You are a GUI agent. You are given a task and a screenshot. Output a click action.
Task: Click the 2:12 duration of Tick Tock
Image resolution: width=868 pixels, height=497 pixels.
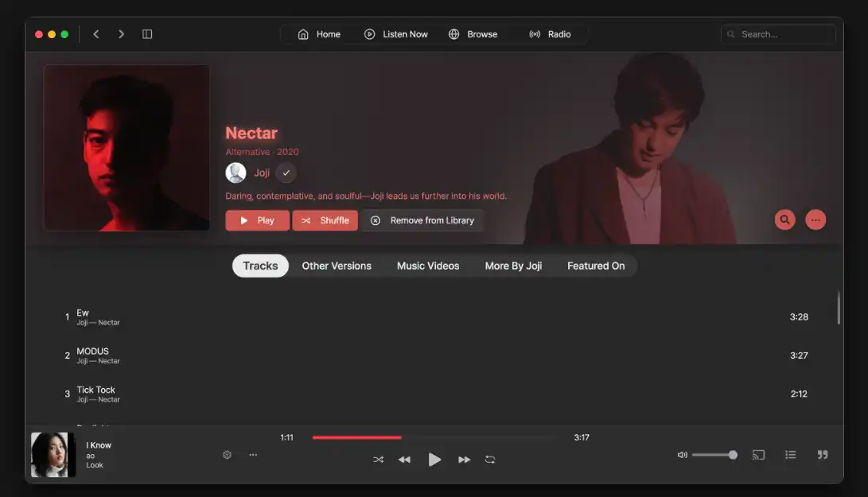[799, 394]
